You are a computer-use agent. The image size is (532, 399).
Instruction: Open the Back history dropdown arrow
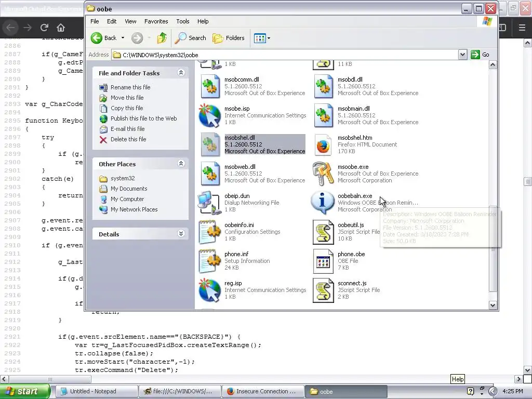click(123, 38)
